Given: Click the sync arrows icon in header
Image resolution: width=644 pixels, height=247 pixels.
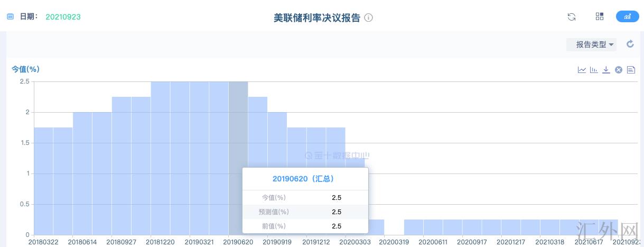Looking at the screenshot, I should (571, 17).
